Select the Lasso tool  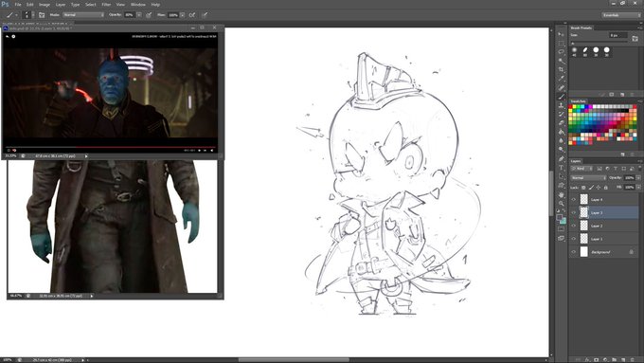click(561, 52)
